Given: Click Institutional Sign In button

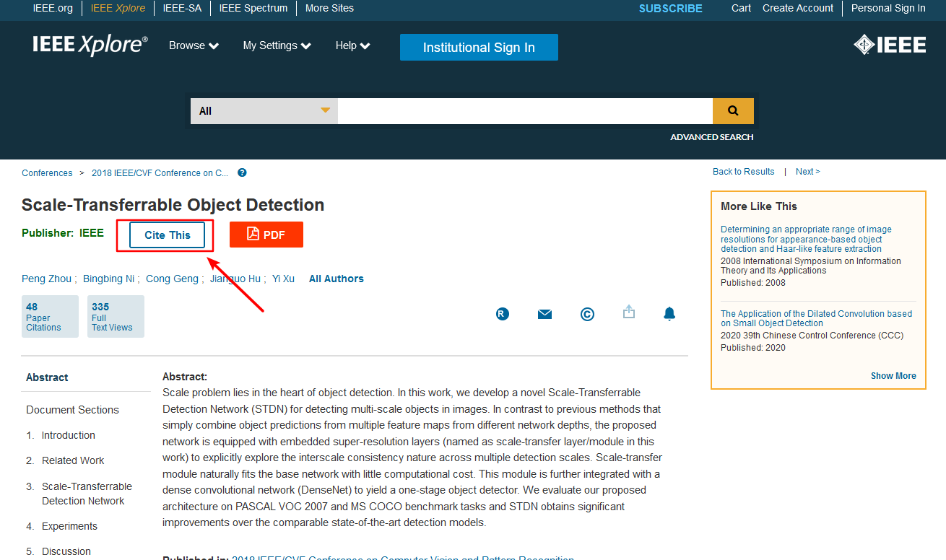Looking at the screenshot, I should coord(479,47).
